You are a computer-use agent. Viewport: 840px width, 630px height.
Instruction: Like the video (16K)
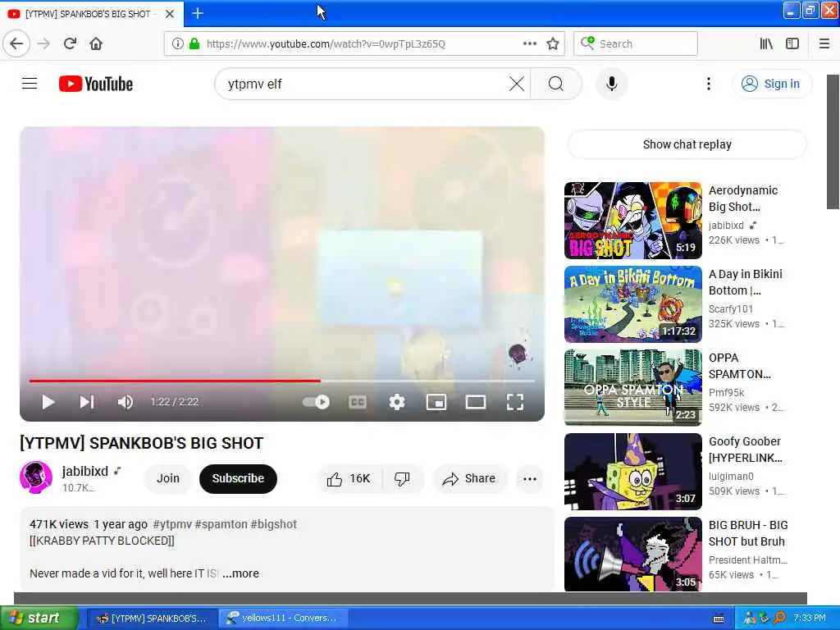[349, 478]
